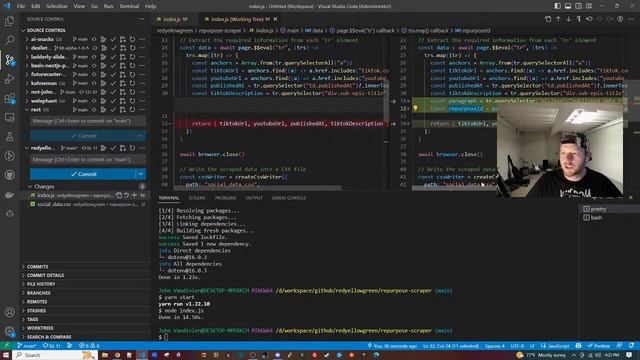Viewport: 640px width, 360px height.
Task: Toggle primary side bar layout icon
Action: [x=558, y=6]
